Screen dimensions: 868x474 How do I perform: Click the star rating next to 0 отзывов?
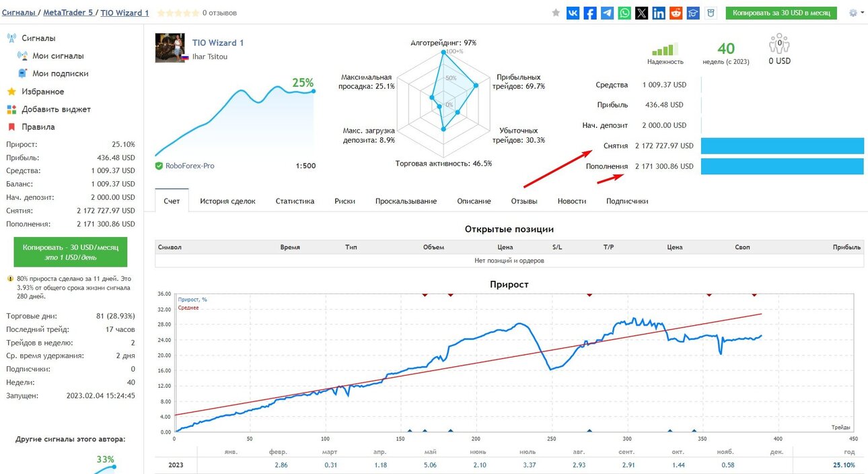pyautogui.click(x=178, y=13)
